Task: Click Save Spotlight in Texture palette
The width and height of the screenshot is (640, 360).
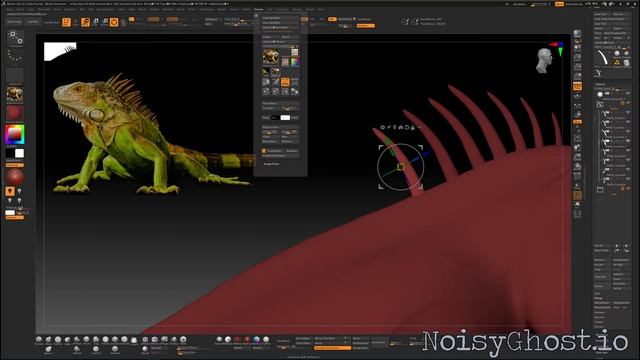Action: (280, 23)
